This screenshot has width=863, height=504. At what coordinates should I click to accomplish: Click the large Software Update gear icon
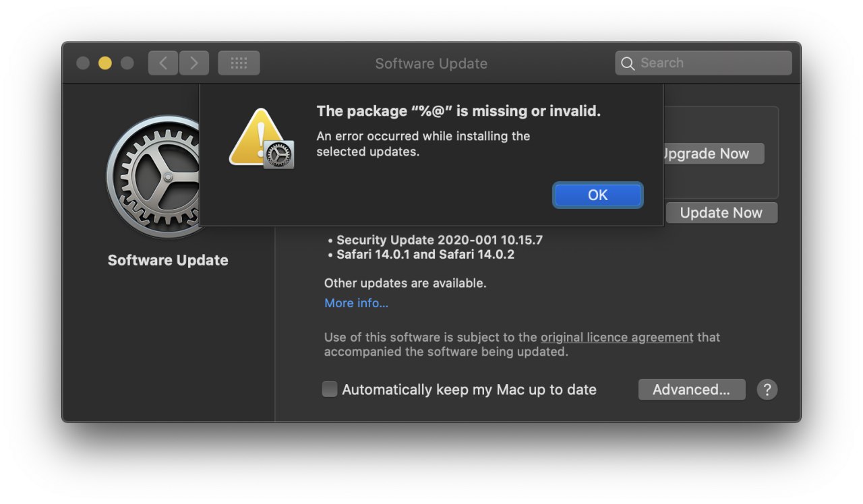154,177
